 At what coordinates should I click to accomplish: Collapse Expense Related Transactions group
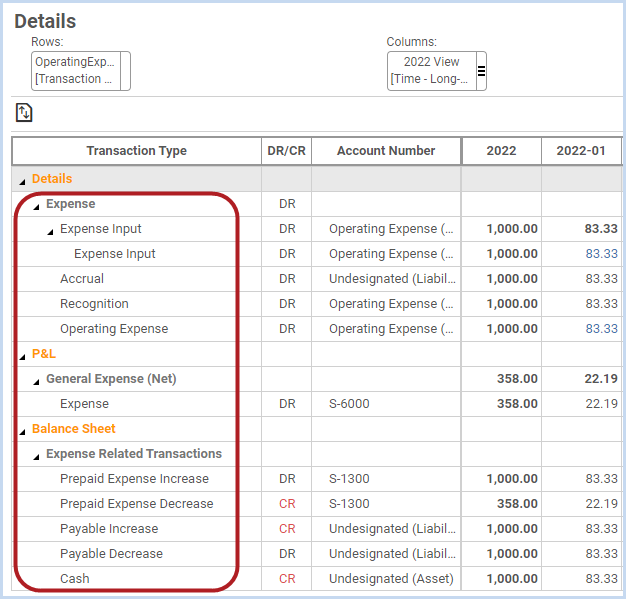tap(36, 457)
